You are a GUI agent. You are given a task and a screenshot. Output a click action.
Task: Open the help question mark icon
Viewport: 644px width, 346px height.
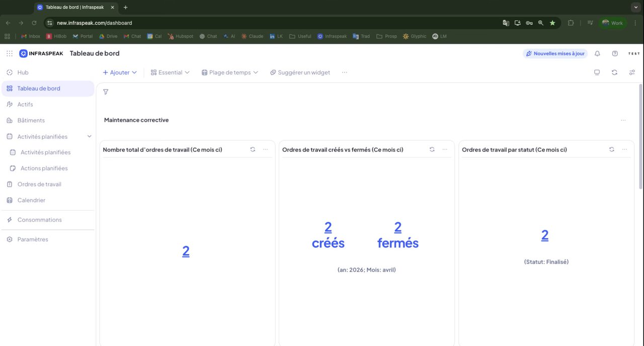tap(615, 53)
